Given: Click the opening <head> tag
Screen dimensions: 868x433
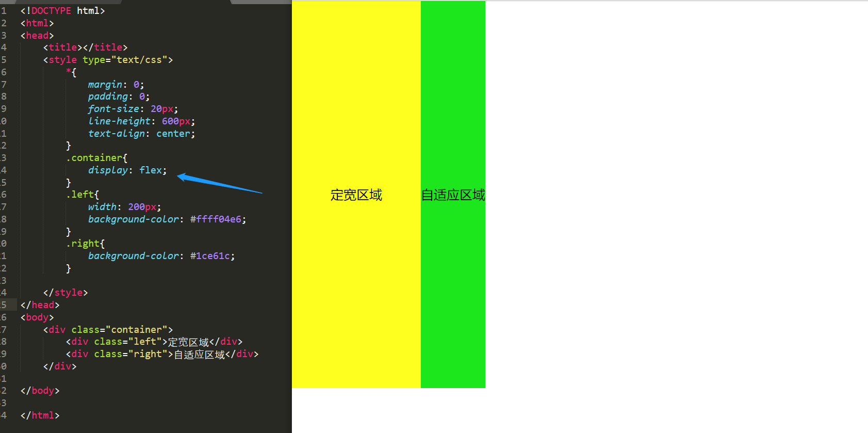Looking at the screenshot, I should point(37,36).
